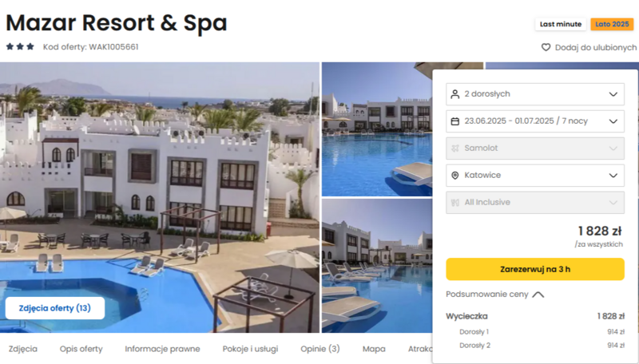
Task: Switch to the Pokoje i usługi tab
Action: click(250, 349)
